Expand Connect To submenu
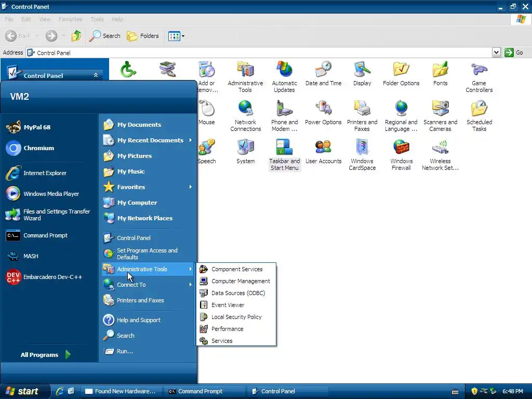The image size is (532, 399). point(148,285)
